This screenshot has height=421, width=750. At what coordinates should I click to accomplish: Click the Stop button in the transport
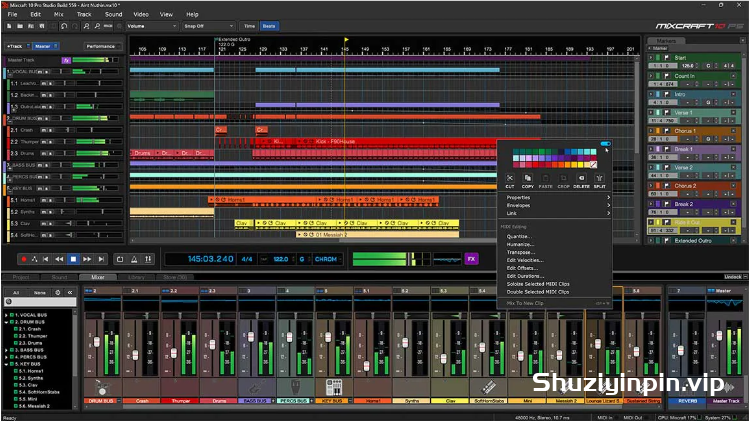pos(73,259)
